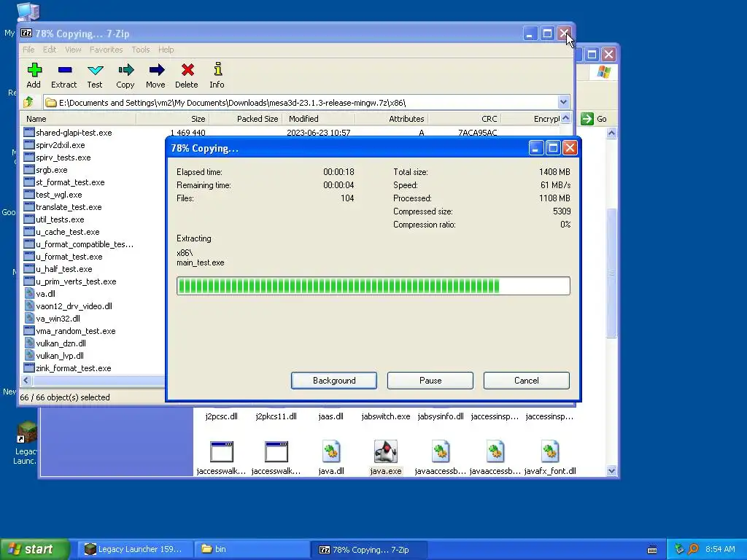Image resolution: width=747 pixels, height=560 pixels.
Task: Click the green extraction progress bar
Action: 373,286
